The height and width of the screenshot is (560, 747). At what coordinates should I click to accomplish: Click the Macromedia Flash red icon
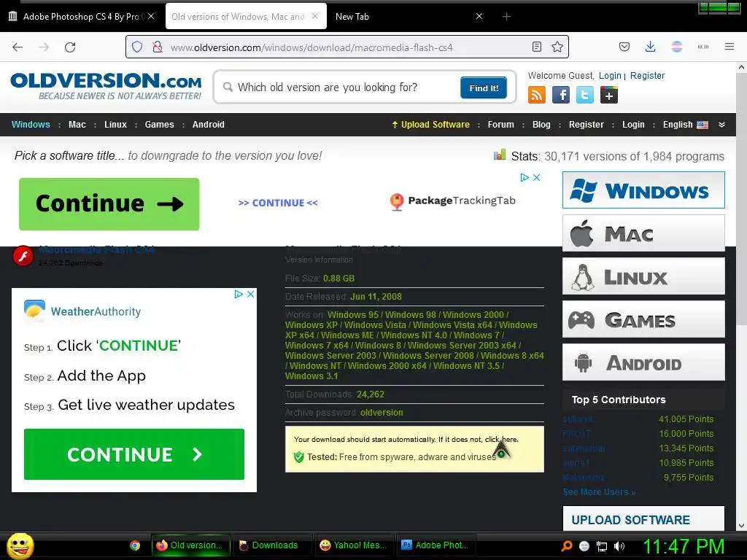click(x=23, y=256)
